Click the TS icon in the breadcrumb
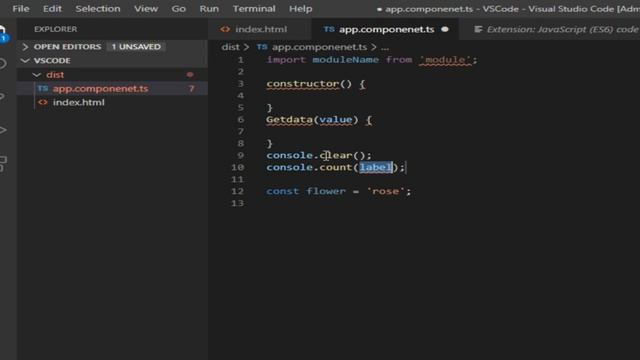640x360 pixels. [x=262, y=47]
